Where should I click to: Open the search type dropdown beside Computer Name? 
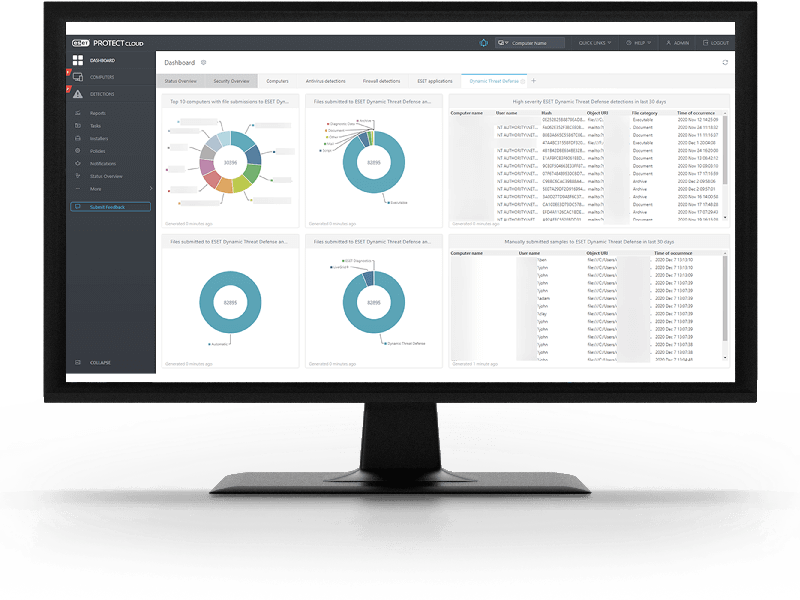(x=503, y=44)
